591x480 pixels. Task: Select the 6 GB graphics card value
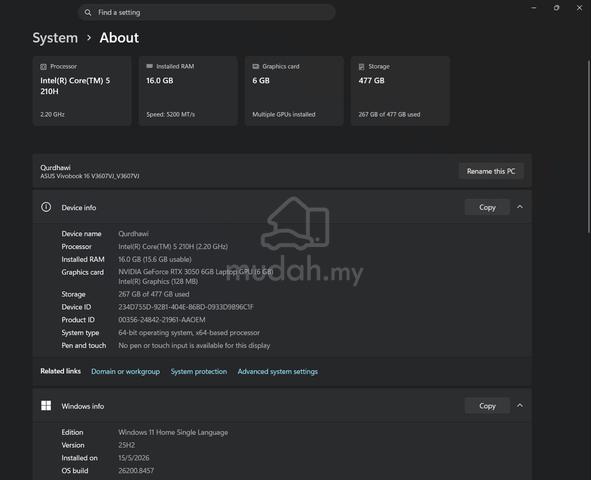(261, 81)
